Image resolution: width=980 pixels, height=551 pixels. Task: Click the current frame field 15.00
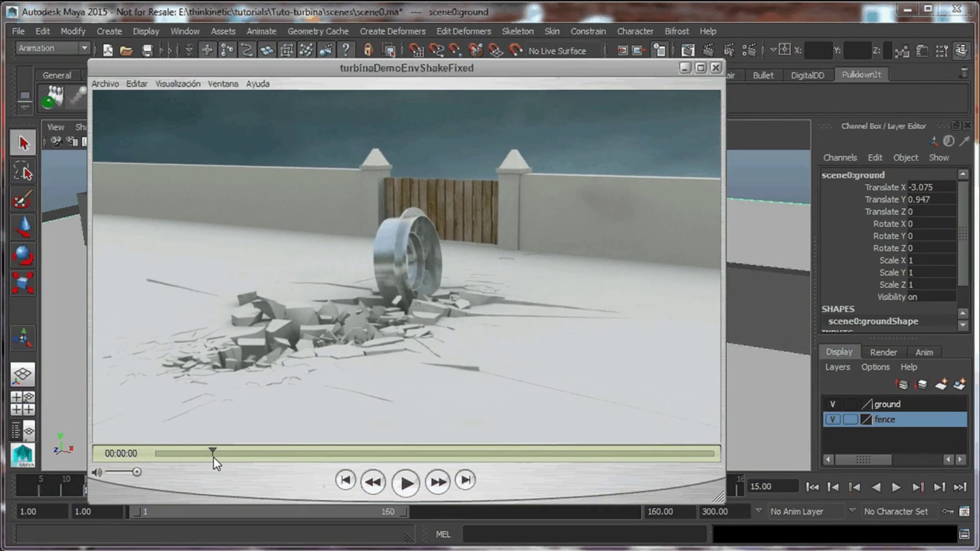click(x=773, y=487)
